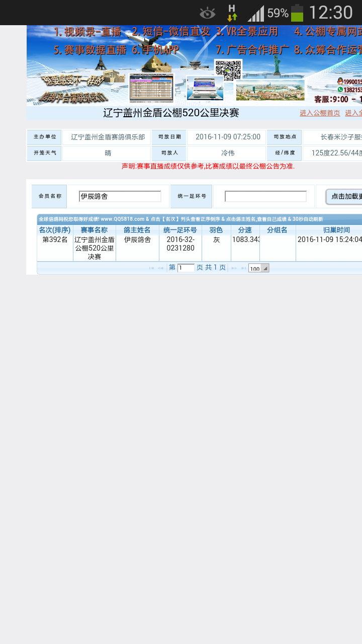Click the 会员名称 input with 伊辰鸽舍
This screenshot has height=644, width=362.
coord(120,196)
